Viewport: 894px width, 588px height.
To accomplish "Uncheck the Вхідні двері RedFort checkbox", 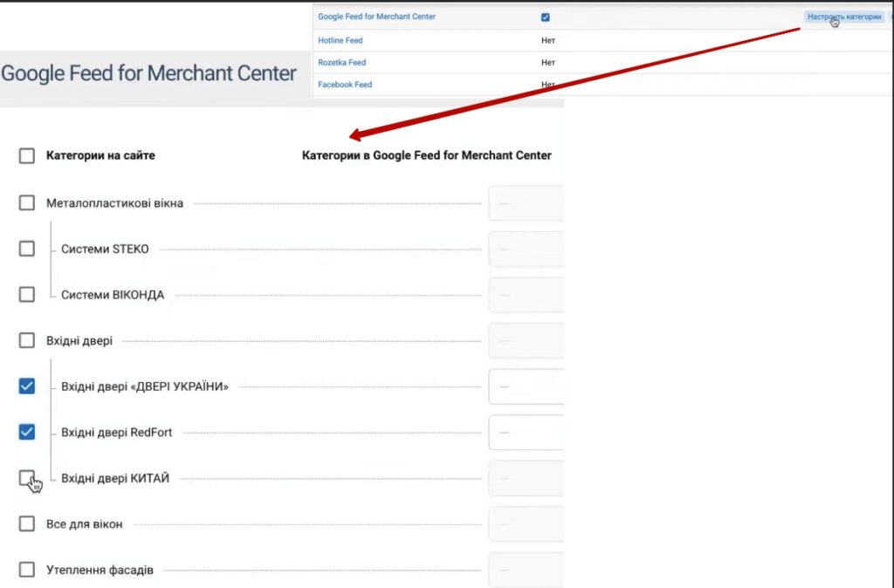I will point(27,432).
